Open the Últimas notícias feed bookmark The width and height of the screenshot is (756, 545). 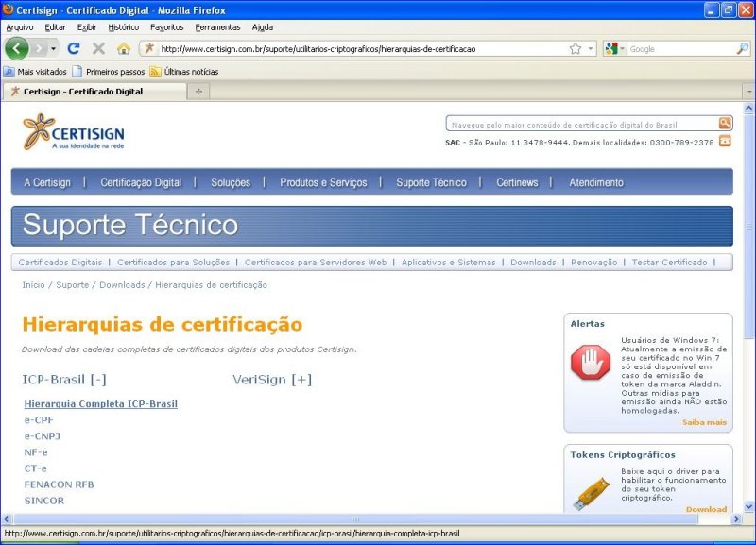(184, 72)
